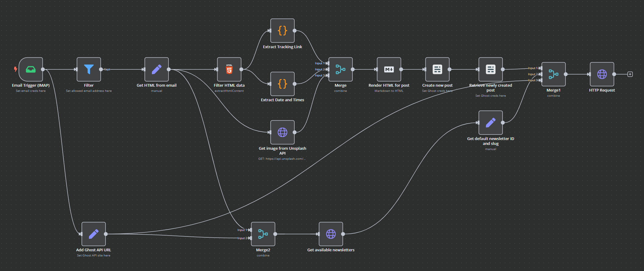This screenshot has height=271, width=644.
Task: Select the Extract Date and Times node
Action: (282, 84)
